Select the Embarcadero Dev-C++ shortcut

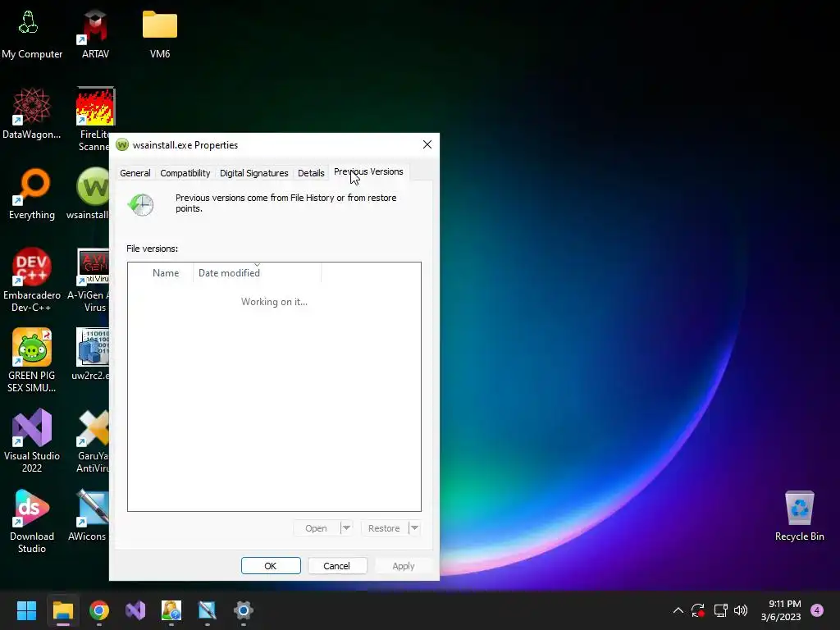click(31, 280)
